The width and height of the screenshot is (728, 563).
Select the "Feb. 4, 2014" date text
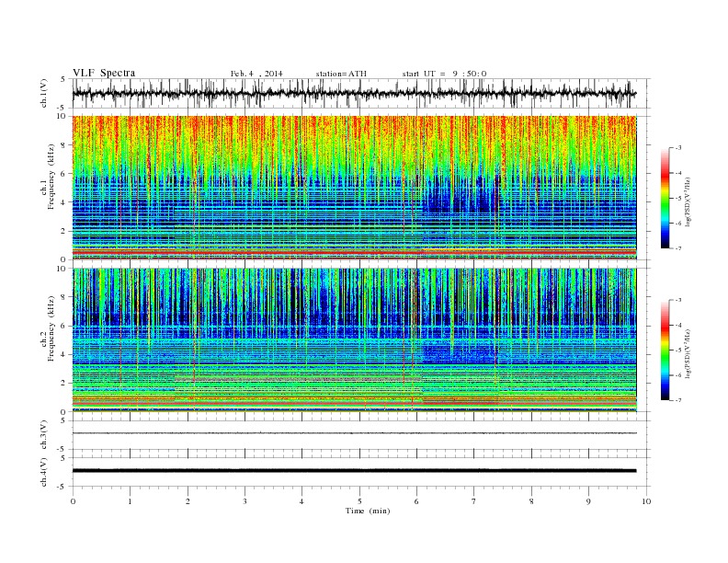tap(256, 74)
